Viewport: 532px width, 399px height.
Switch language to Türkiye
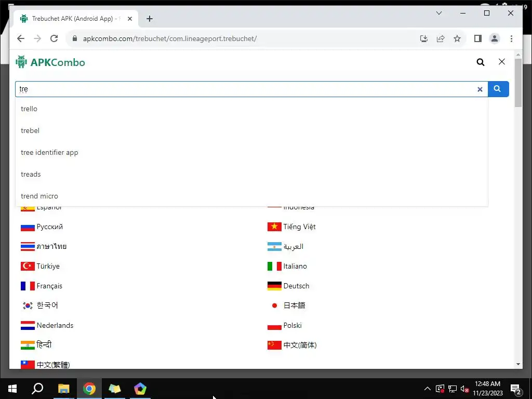point(40,266)
